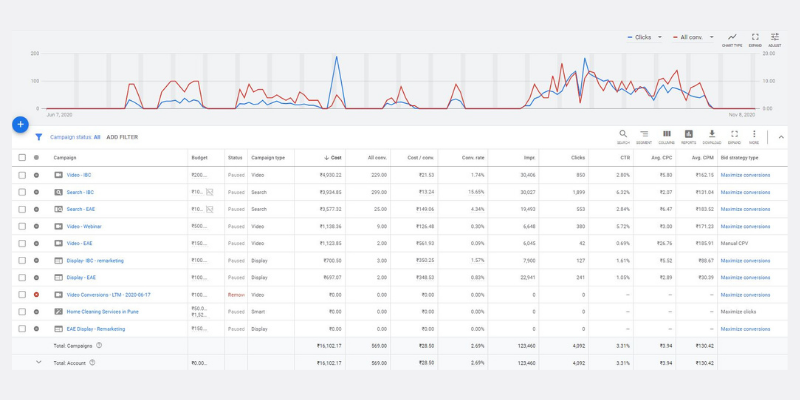This screenshot has width=800, height=400.
Task: Click the Reports icon
Action: pyautogui.click(x=689, y=135)
